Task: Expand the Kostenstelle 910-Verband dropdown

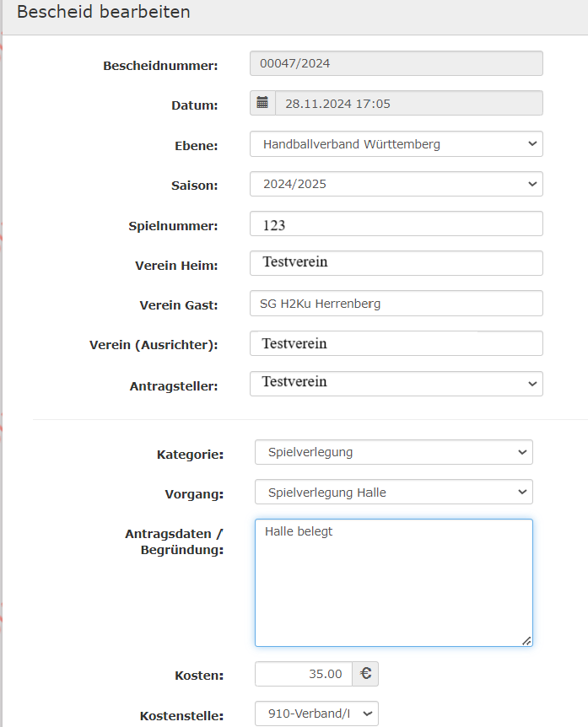Action: tap(316, 714)
